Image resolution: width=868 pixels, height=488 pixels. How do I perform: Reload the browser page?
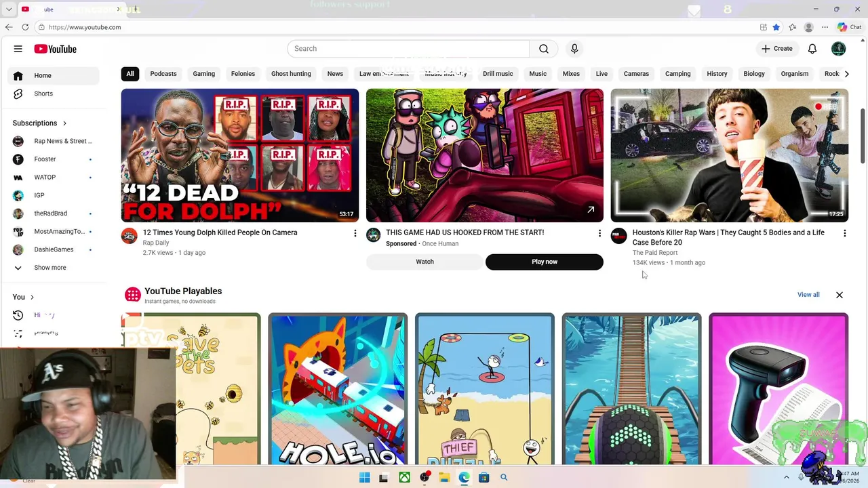tap(25, 27)
